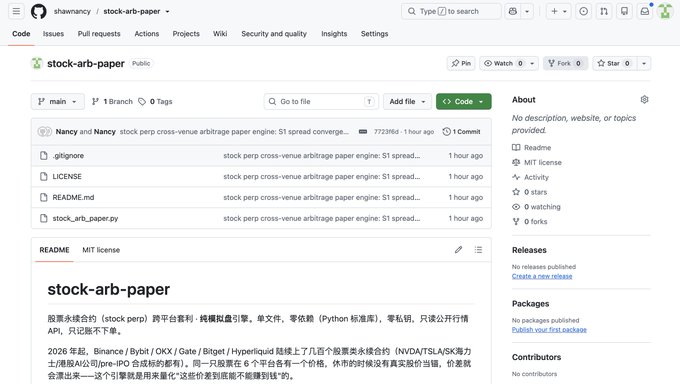
Task: Open Activity link in About sidebar
Action: click(530, 177)
